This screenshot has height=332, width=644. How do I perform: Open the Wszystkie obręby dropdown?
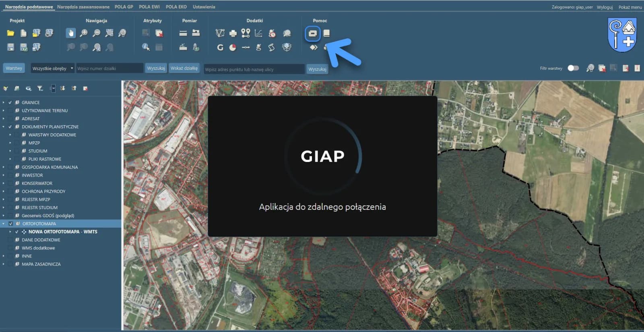pos(53,68)
